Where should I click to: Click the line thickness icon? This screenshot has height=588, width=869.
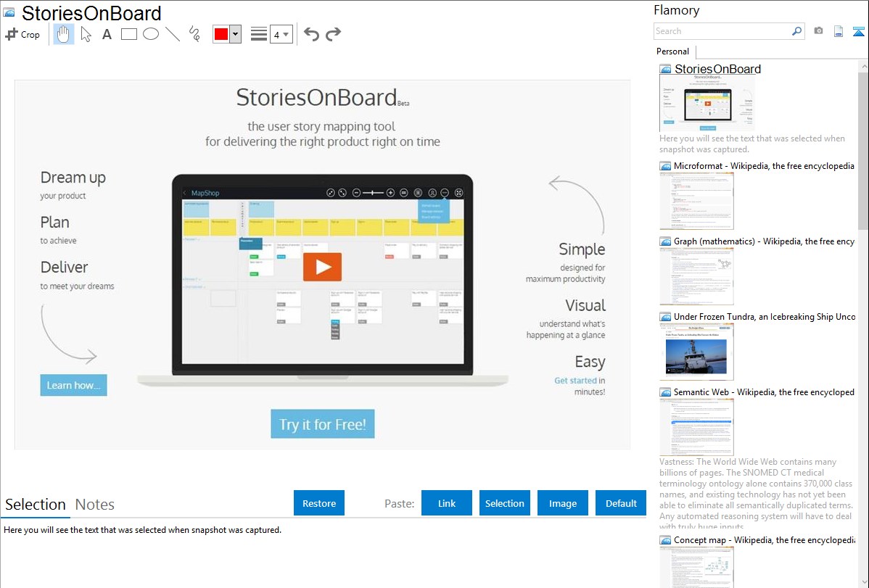[x=258, y=34]
